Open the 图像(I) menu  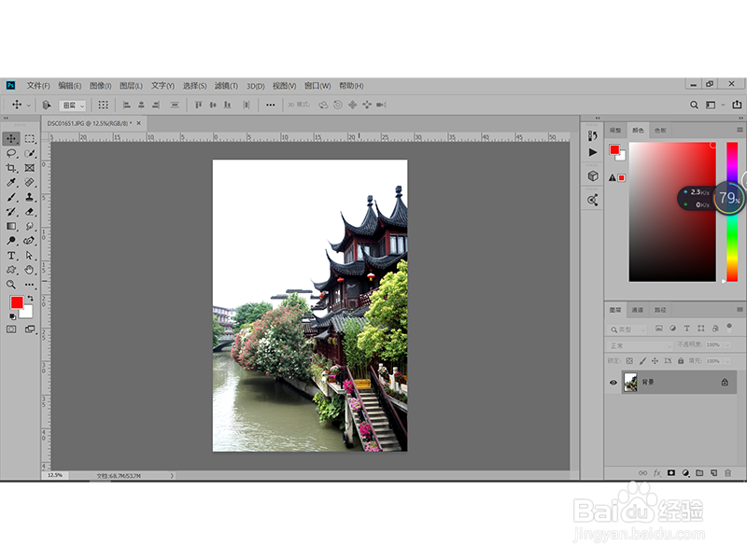click(x=101, y=86)
